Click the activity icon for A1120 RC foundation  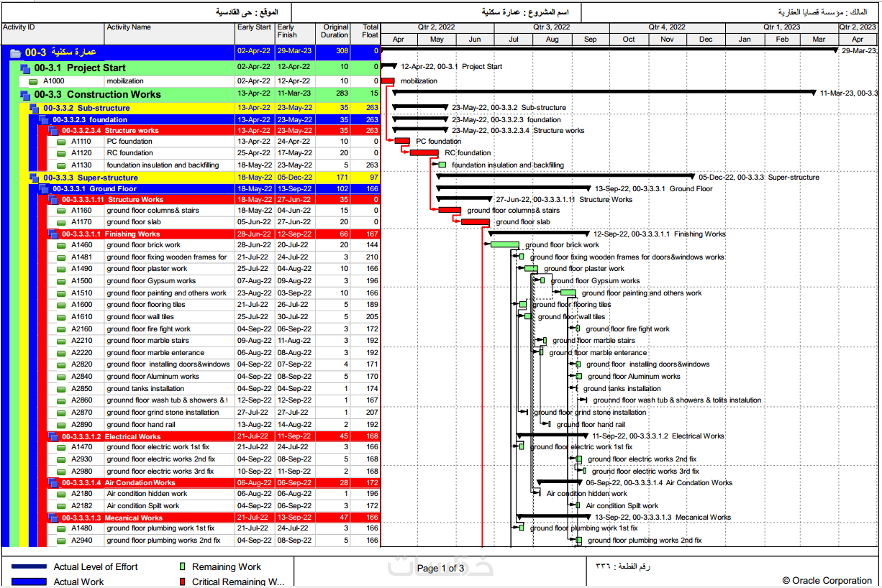(x=61, y=154)
